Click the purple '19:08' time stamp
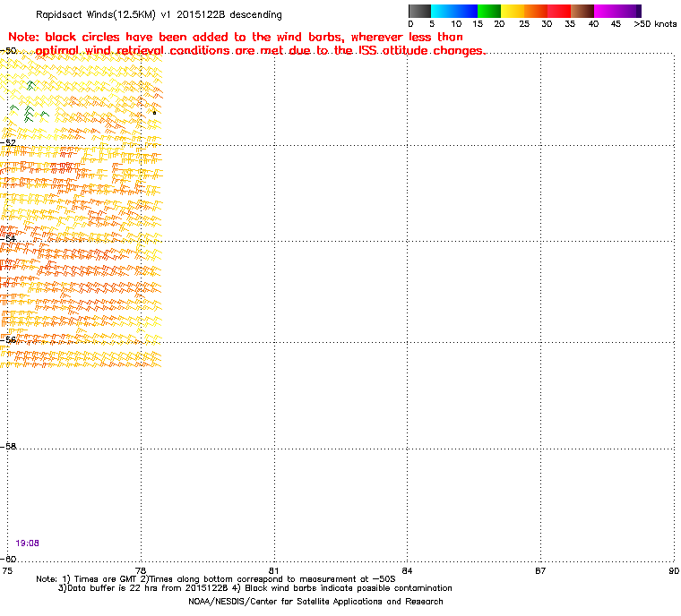Viewport: 681px width, 616px height. [x=28, y=543]
